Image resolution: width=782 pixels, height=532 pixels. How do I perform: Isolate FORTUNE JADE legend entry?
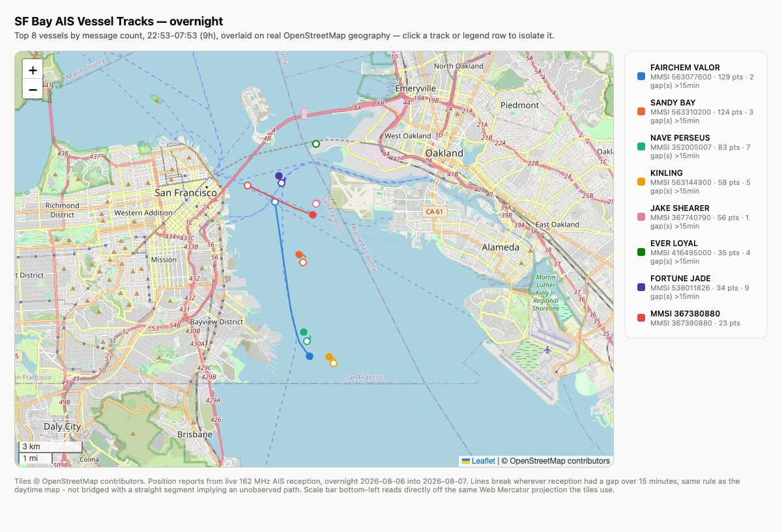(x=696, y=287)
